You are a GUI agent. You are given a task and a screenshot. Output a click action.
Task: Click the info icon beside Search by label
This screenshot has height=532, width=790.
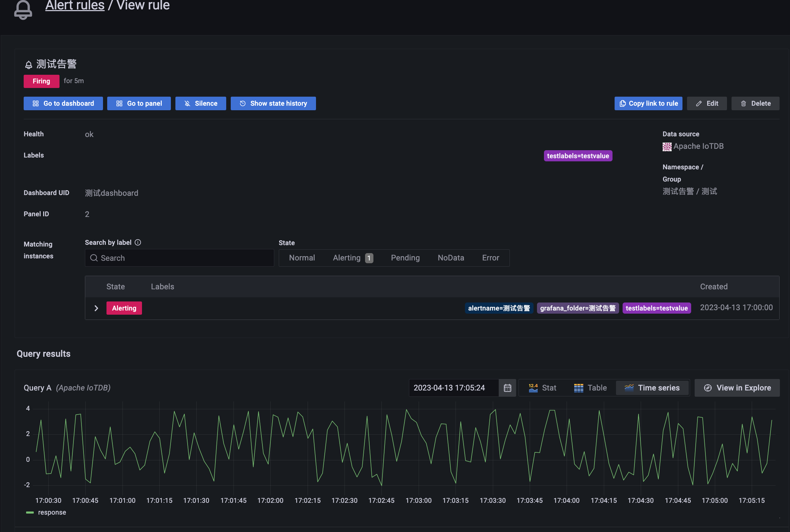pos(138,242)
